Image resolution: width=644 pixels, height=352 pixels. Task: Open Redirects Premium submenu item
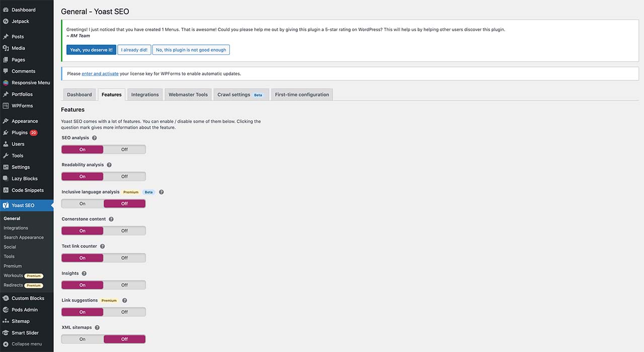pyautogui.click(x=23, y=285)
